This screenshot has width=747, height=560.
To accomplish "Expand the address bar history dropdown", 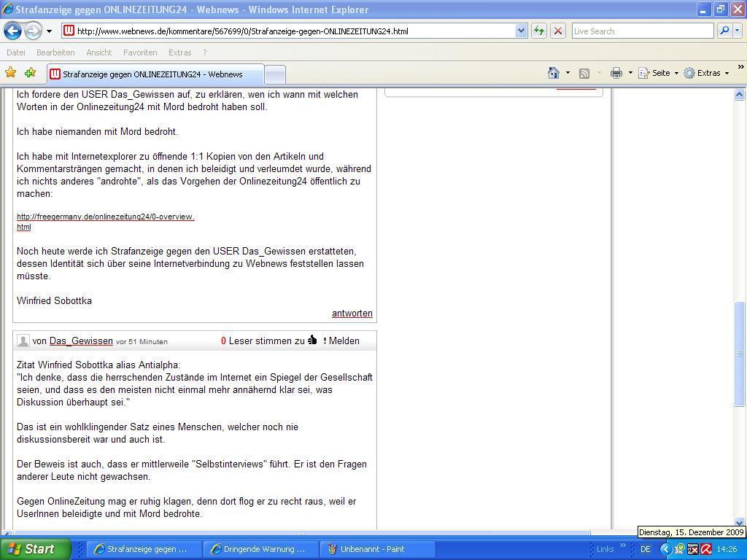I will [521, 31].
